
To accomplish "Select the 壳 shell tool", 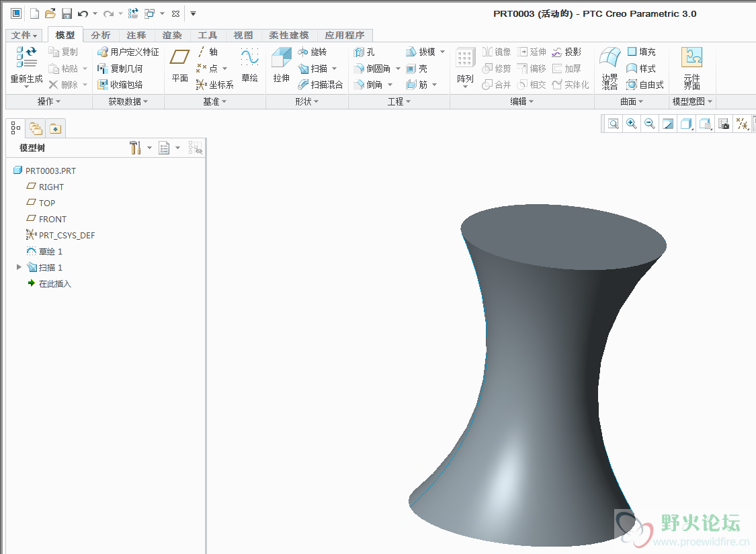I will [417, 68].
